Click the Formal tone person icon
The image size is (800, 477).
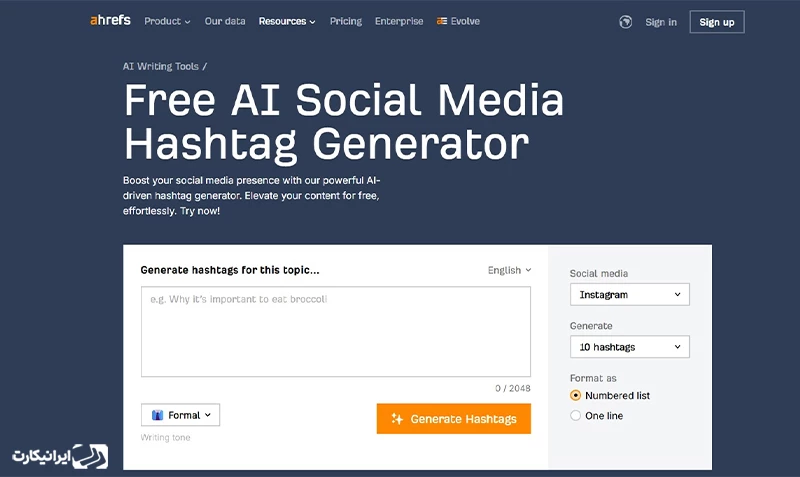coord(158,415)
